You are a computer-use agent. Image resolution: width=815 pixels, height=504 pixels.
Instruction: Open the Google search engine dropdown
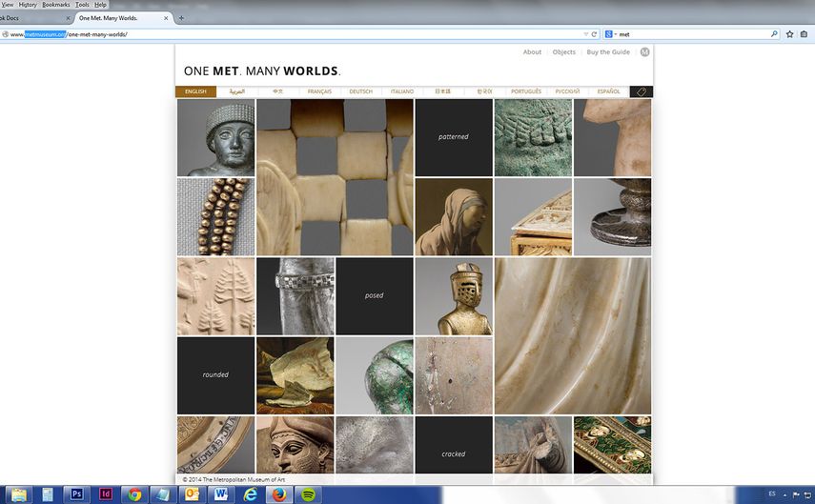click(610, 34)
